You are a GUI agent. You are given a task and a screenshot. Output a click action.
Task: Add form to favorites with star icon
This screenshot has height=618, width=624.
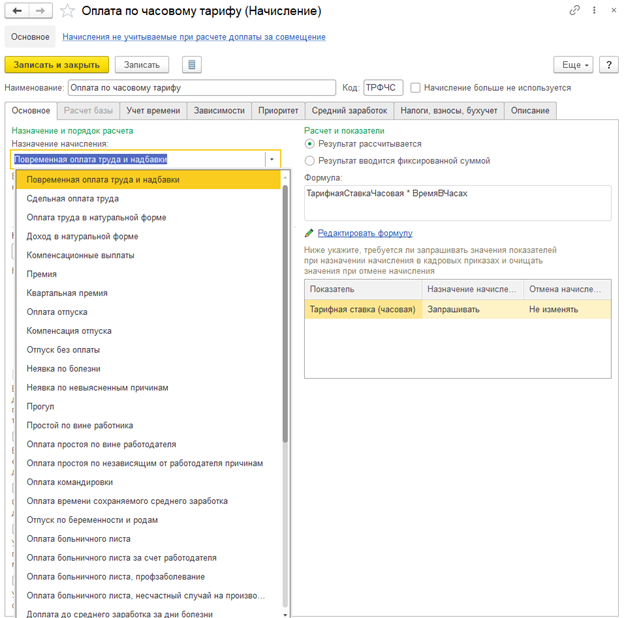click(67, 11)
